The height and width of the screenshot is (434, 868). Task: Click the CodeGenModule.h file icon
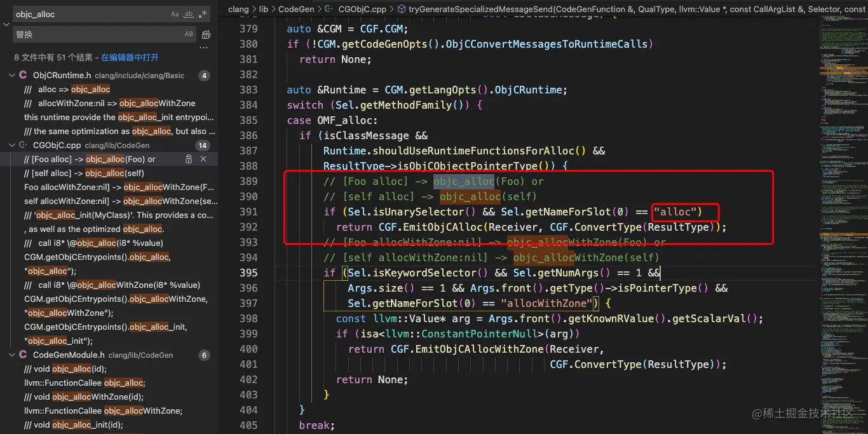coord(24,355)
